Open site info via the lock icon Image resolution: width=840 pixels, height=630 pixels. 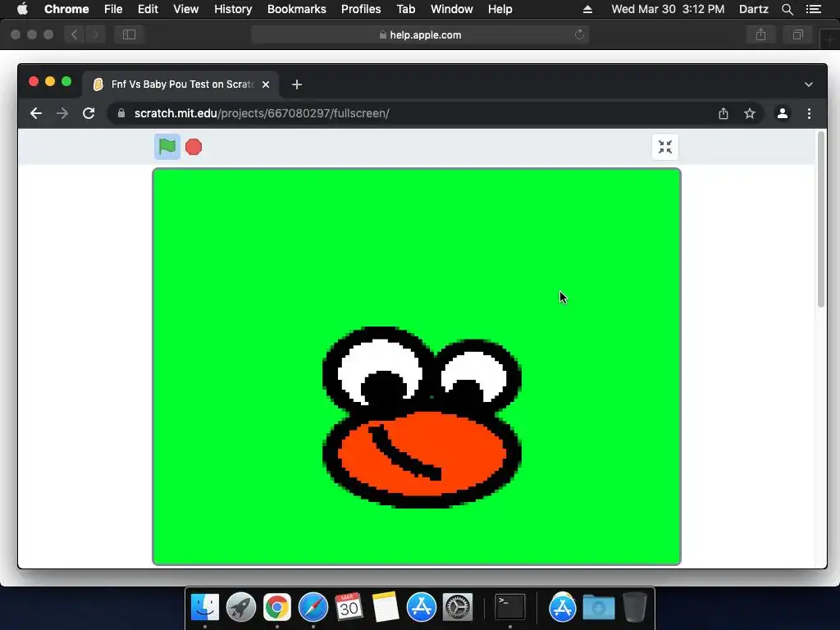121,113
